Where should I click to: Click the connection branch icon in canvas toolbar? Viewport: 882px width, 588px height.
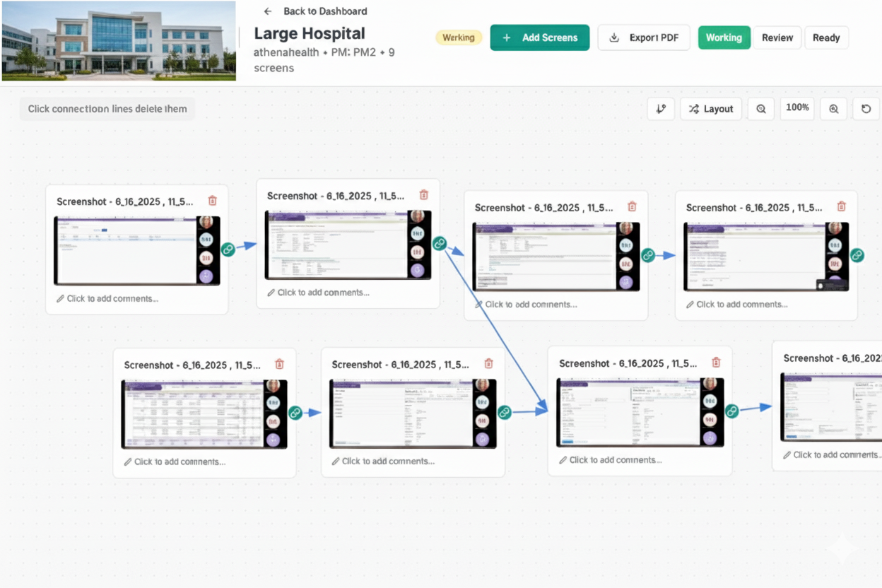(661, 109)
